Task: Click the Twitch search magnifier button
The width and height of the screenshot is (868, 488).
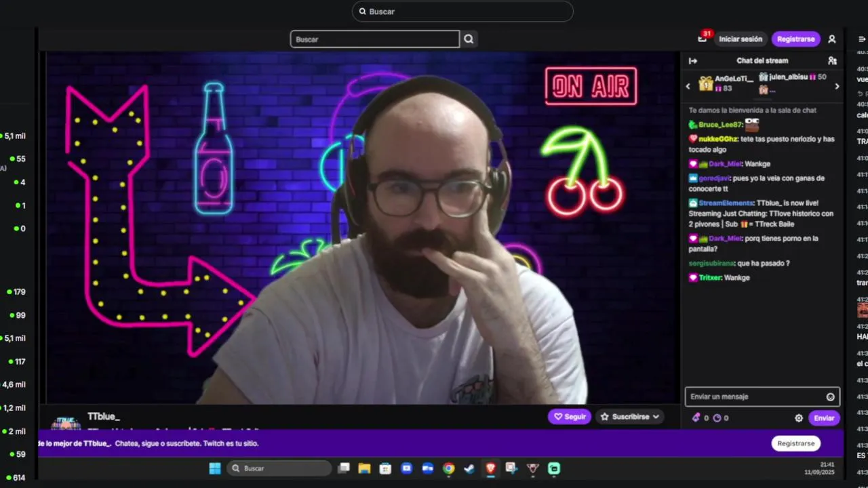Action: 469,39
